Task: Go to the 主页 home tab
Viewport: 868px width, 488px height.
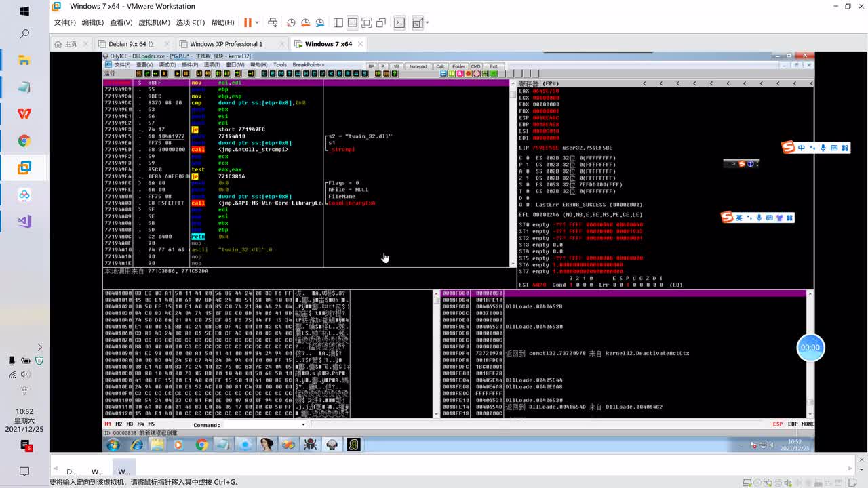Action: (71, 44)
